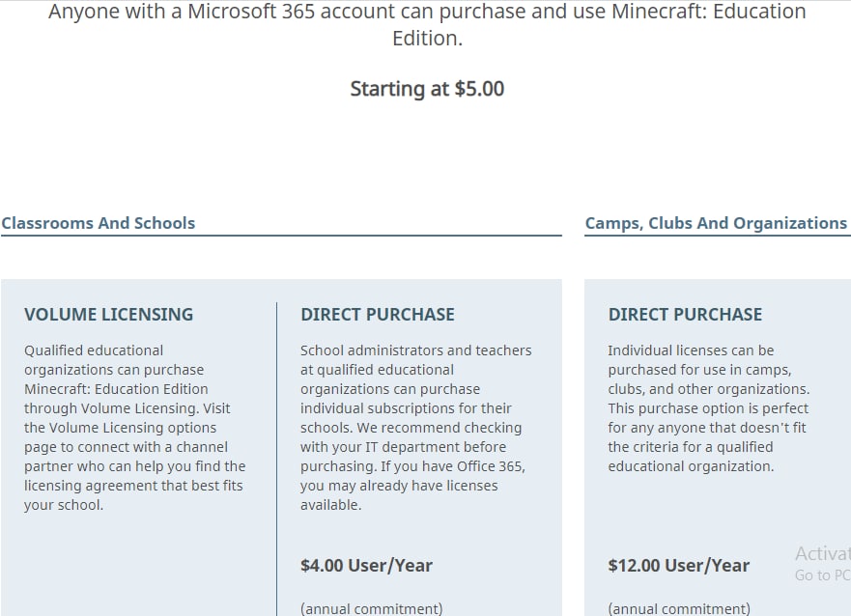Click the "School administrators and teachers" paragraph
Viewport: 851px width, 616px height.
pyautogui.click(x=415, y=350)
